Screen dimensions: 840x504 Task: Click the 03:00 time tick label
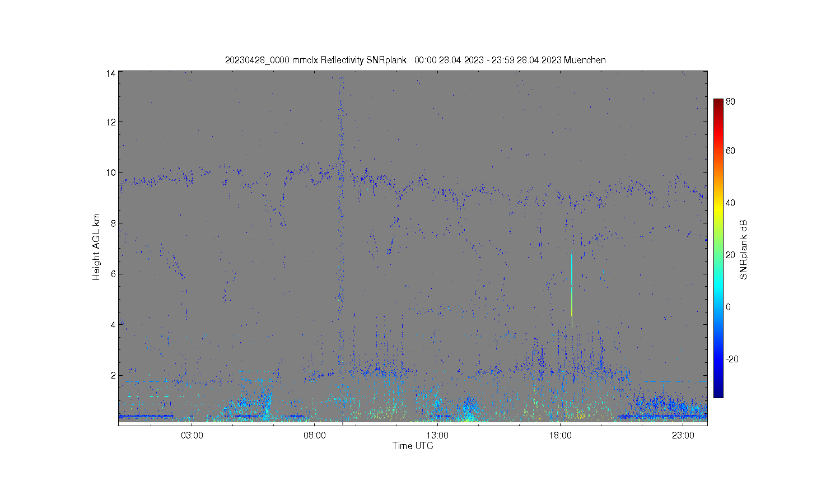click(x=192, y=435)
